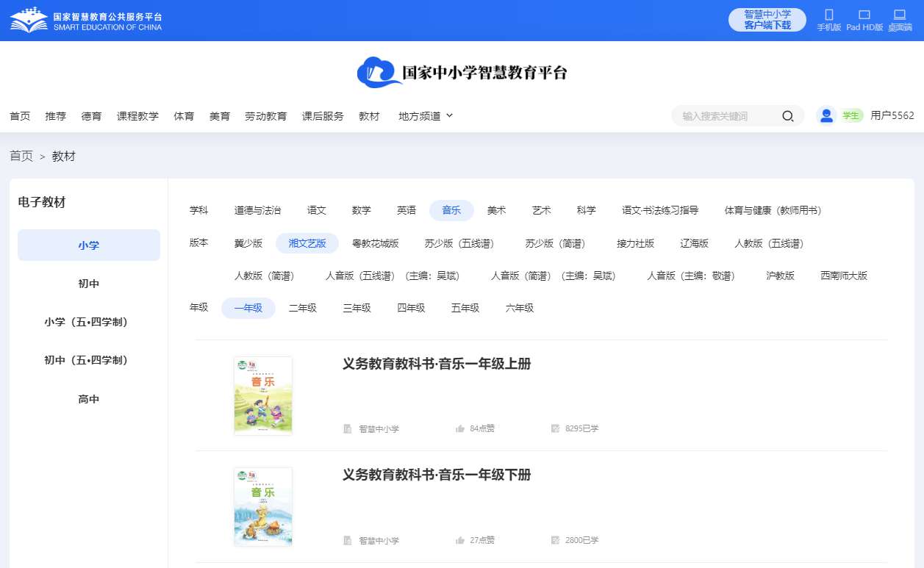The image size is (924, 568).
Task: Open the 劳动教育 navigation item
Action: [265, 116]
